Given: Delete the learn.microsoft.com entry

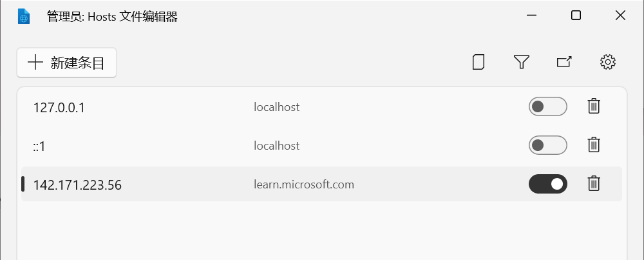Looking at the screenshot, I should [594, 184].
